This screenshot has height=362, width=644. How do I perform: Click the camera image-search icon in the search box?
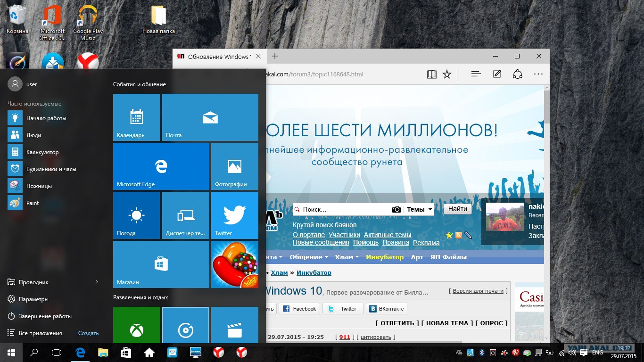coord(396,209)
